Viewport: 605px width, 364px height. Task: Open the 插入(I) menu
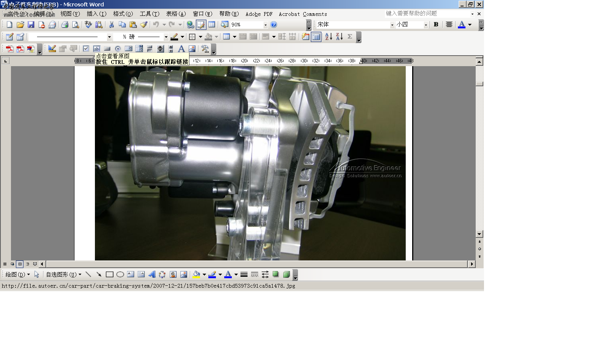[96, 14]
